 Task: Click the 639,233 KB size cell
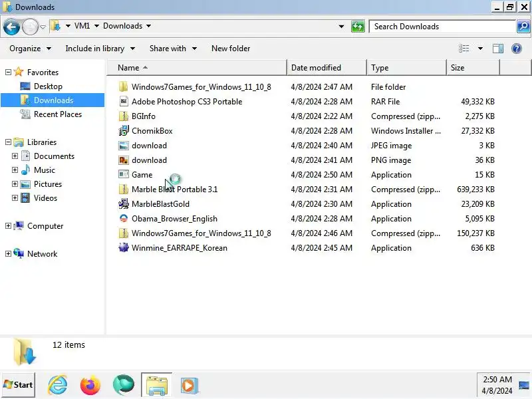click(x=475, y=190)
